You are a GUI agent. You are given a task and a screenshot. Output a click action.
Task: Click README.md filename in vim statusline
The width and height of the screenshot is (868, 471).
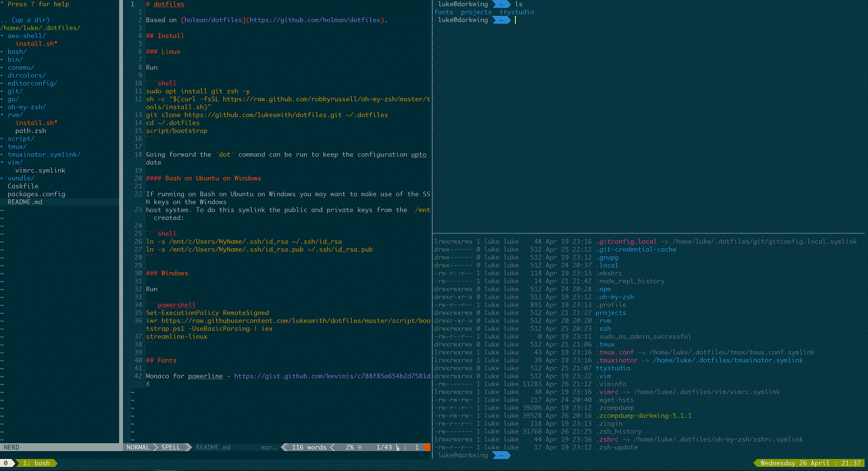213,447
